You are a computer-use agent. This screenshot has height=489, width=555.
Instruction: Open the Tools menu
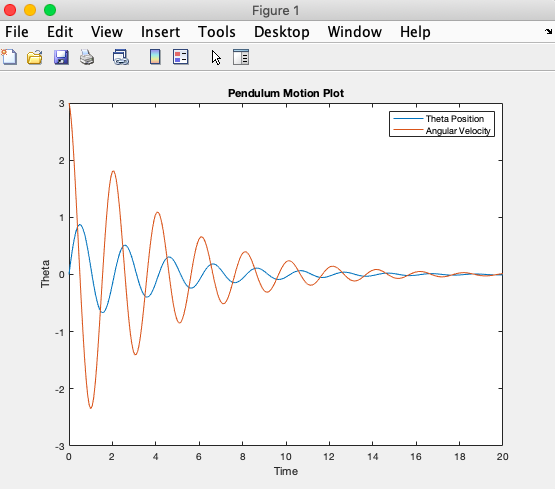[x=217, y=32]
